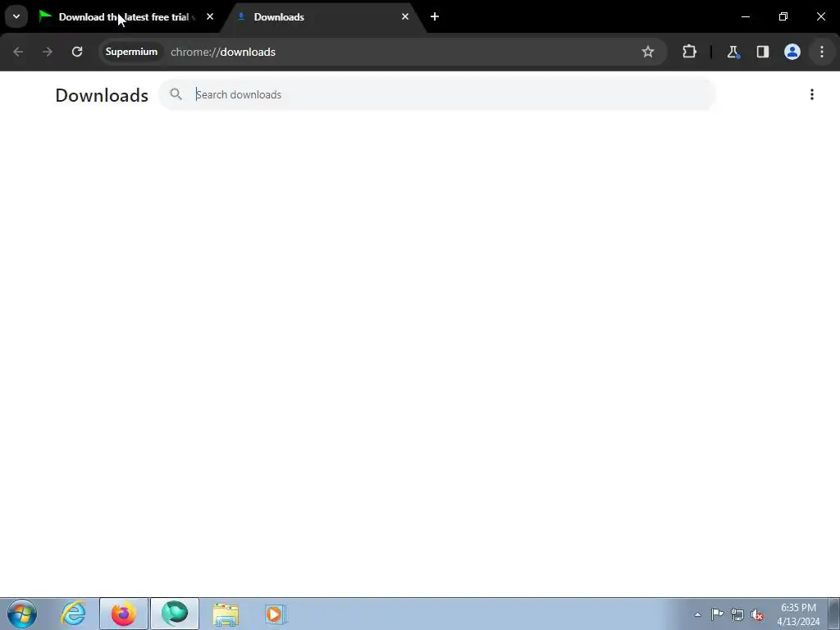840x630 pixels.
Task: Bookmark this page with star icon
Action: click(648, 52)
